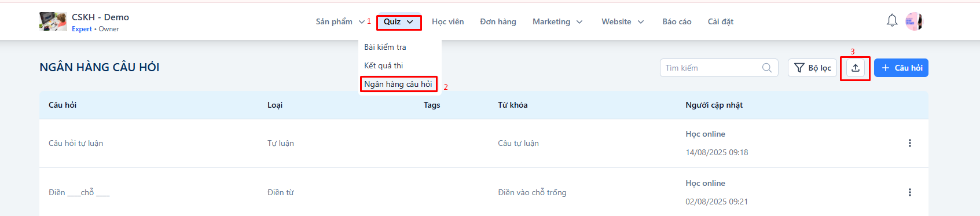Expand the Marketing dropdown menu
Screen dimensions: 980x216
pos(557,21)
